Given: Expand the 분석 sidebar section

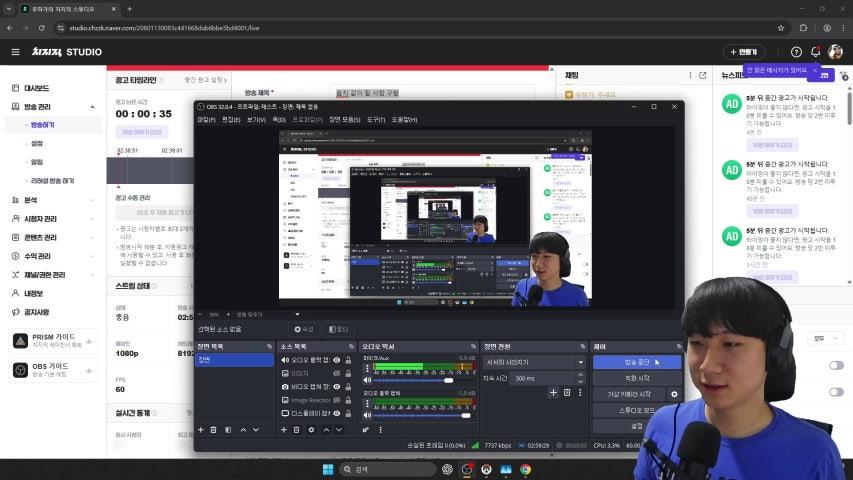Looking at the screenshot, I should pos(92,200).
